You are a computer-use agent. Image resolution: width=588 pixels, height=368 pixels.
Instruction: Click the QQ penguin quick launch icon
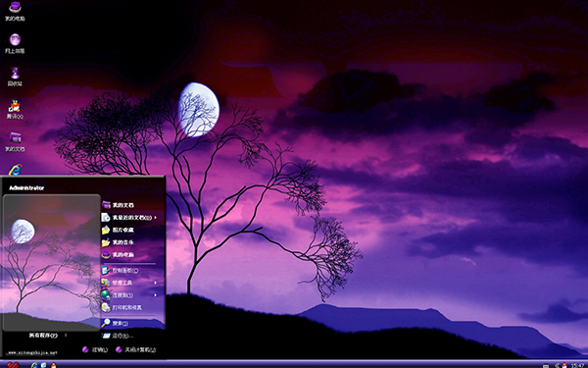click(53, 365)
